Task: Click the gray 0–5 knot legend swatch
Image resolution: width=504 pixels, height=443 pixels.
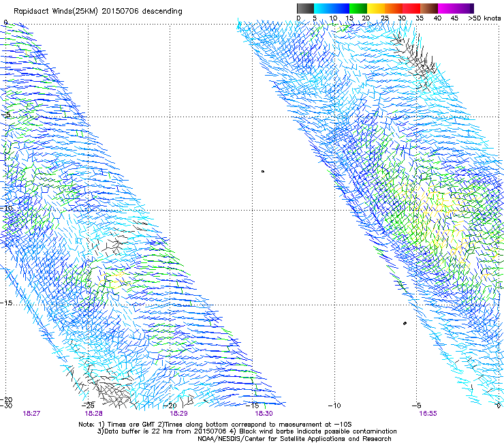Action: 305,8
